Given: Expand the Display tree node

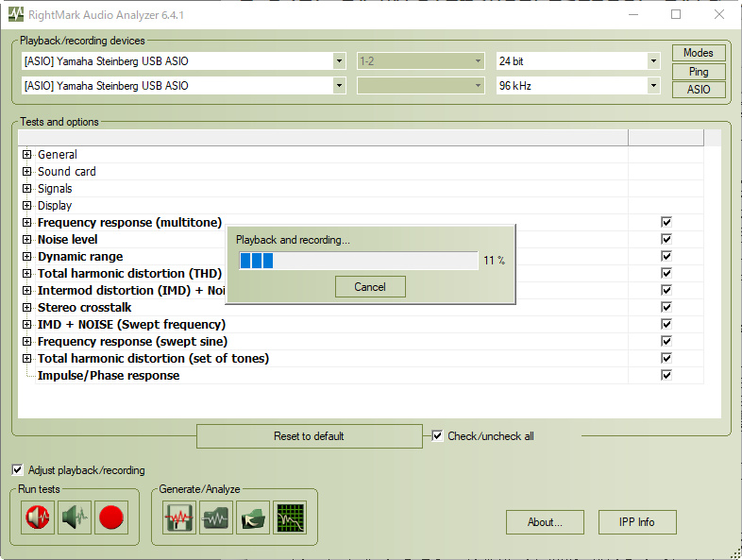Looking at the screenshot, I should (x=27, y=206).
